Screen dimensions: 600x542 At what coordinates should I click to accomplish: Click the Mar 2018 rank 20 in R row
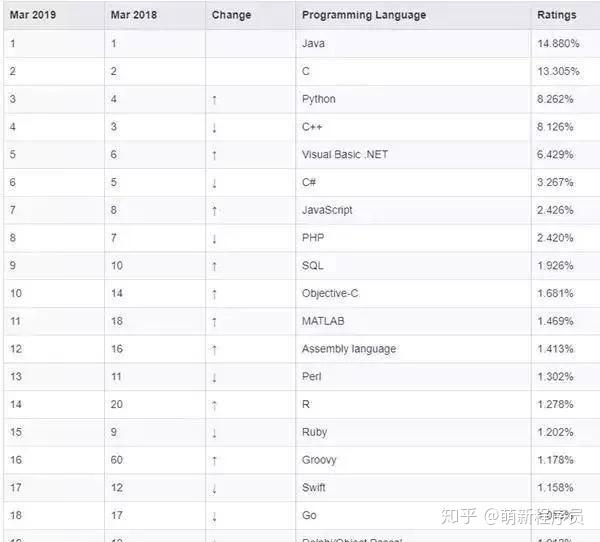[x=117, y=404]
